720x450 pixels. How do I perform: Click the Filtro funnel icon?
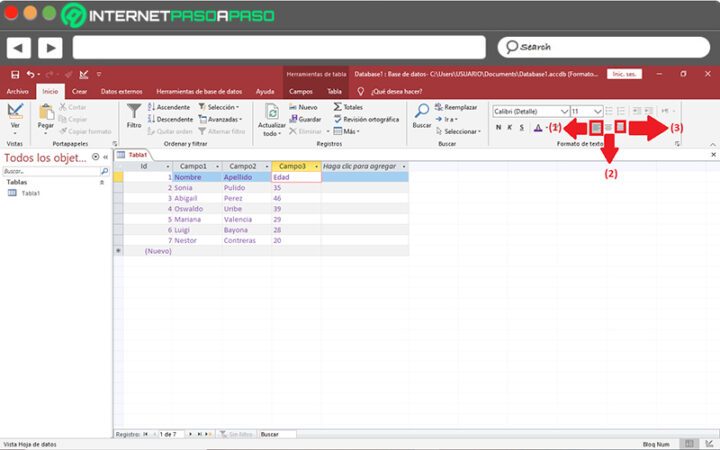[134, 111]
